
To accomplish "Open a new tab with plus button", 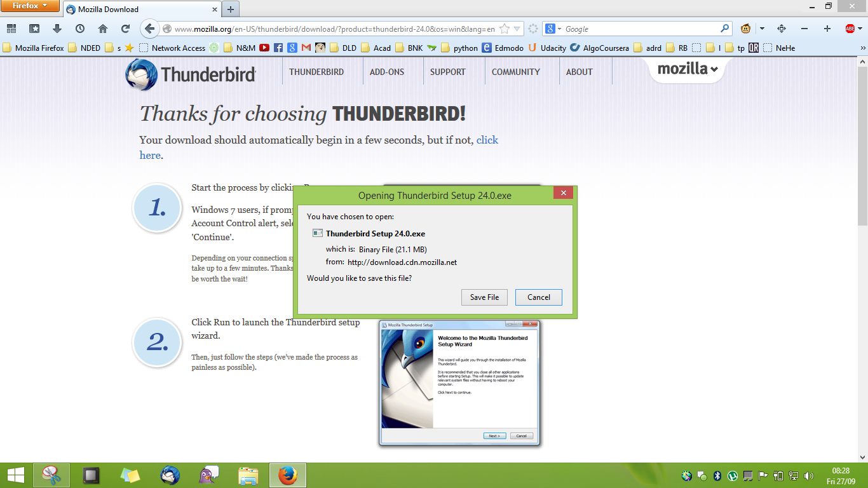I will tap(231, 10).
